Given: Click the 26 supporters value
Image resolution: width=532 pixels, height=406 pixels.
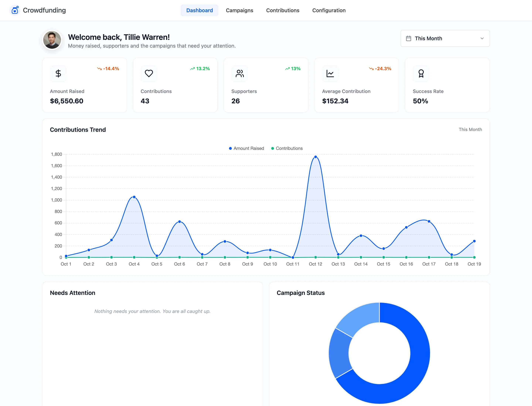Looking at the screenshot, I should (235, 101).
